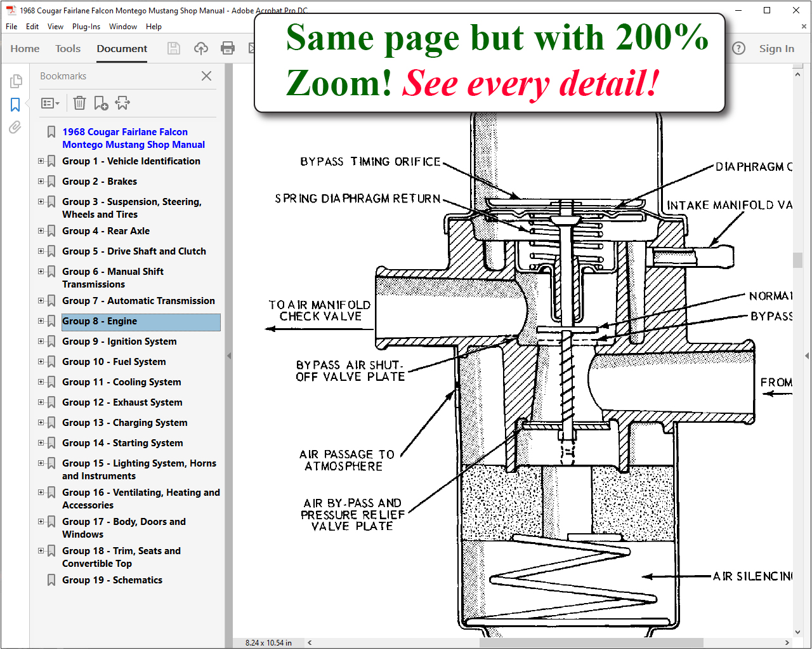Select Group 14 - Starting System bookmark

122,443
